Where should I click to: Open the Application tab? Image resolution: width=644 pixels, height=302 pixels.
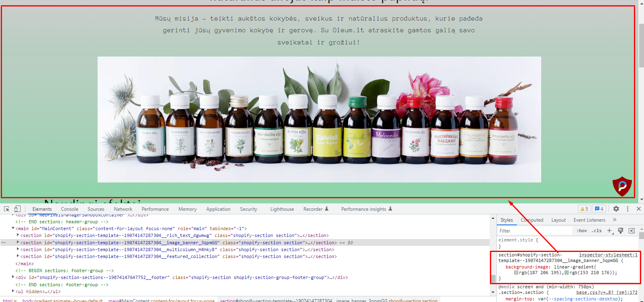(x=218, y=209)
